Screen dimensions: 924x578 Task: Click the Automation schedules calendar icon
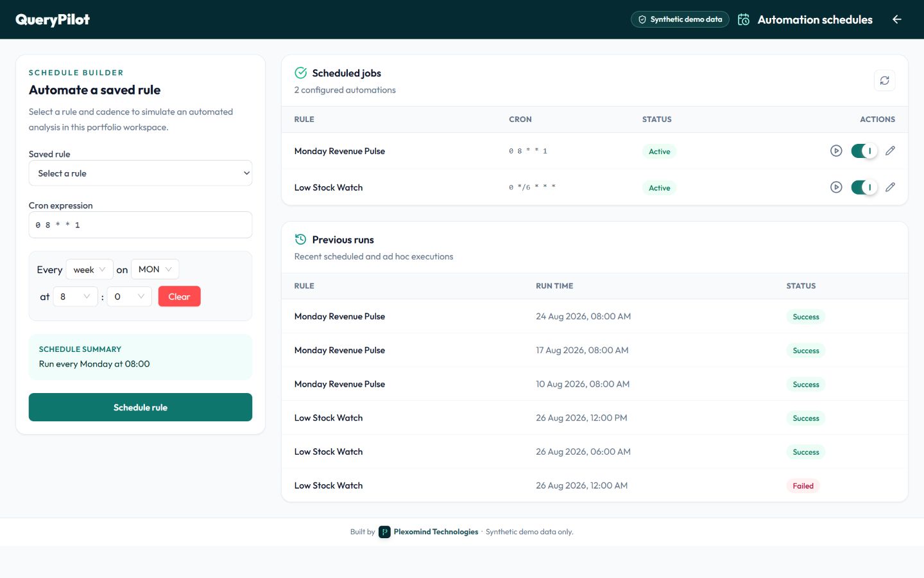[744, 20]
